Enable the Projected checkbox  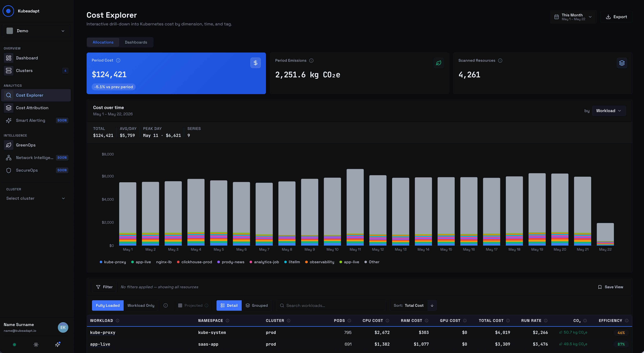(180, 306)
